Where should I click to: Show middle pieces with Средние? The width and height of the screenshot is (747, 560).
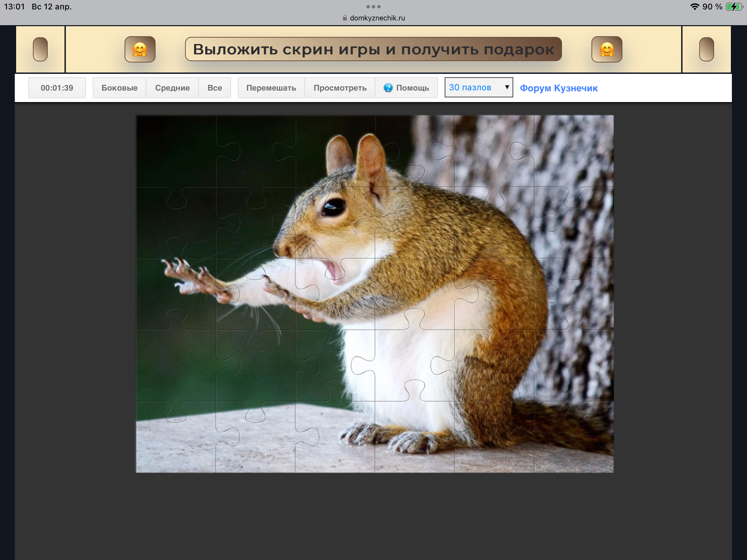coord(172,88)
